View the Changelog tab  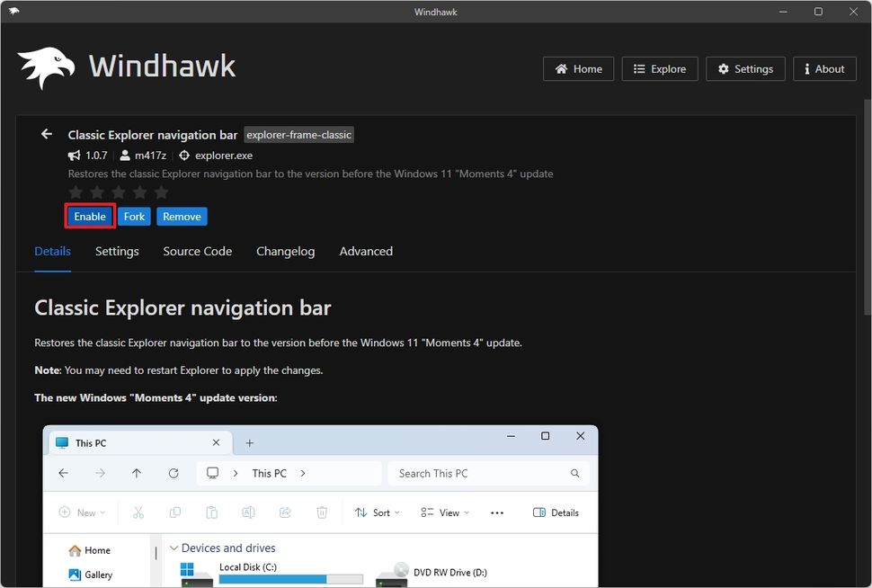[x=285, y=251]
